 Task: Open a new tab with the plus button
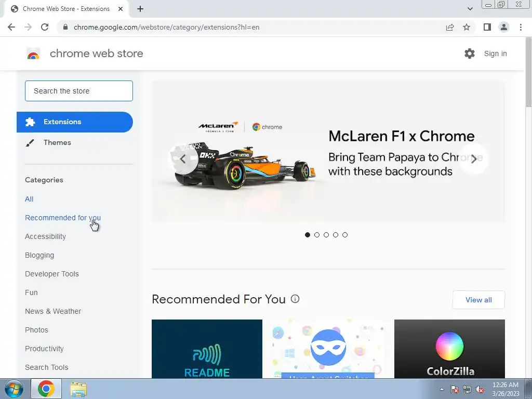[140, 9]
